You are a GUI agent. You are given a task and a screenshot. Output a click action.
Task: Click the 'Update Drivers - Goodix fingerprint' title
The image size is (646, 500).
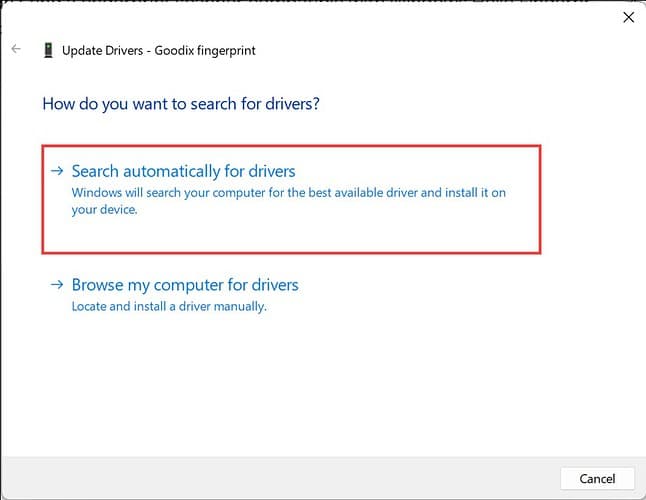159,51
